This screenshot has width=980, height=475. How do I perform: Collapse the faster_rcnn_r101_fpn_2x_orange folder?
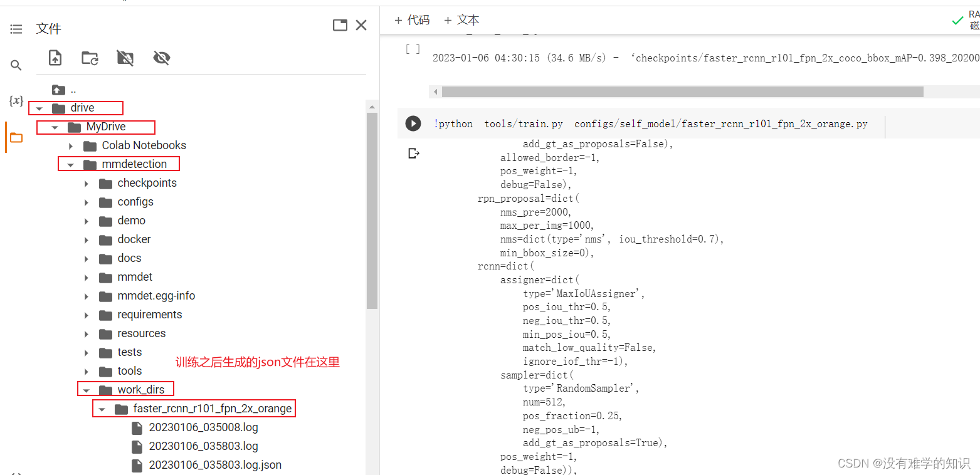[x=102, y=409]
